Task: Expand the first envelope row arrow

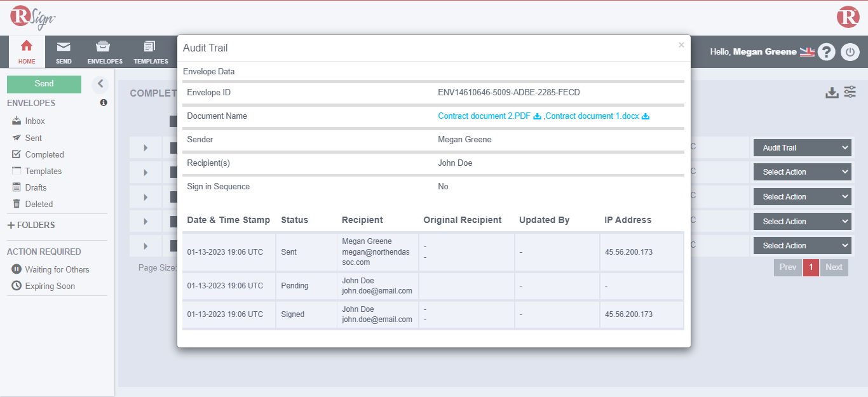Action: point(146,148)
